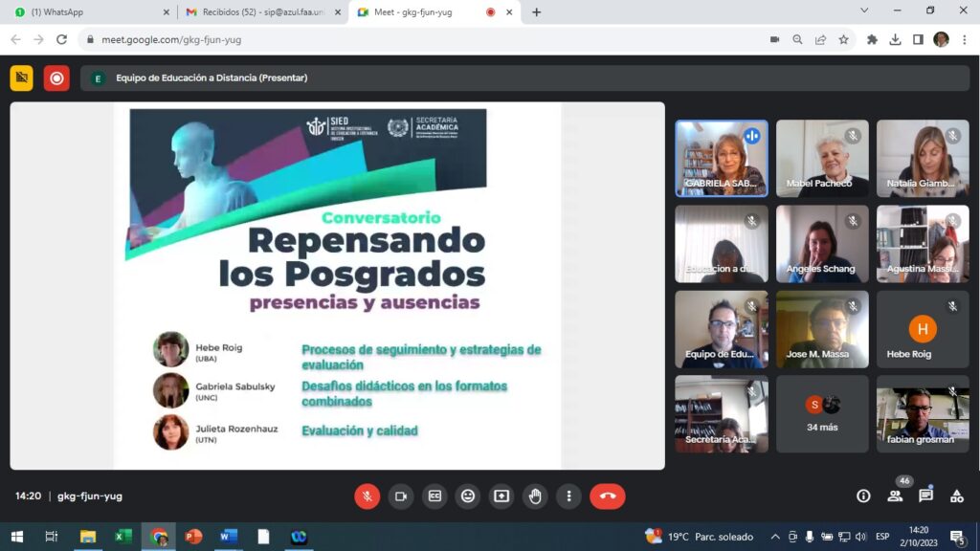Viewport: 980px width, 551px height.
Task: Open the activities panel icon
Action: (x=956, y=496)
